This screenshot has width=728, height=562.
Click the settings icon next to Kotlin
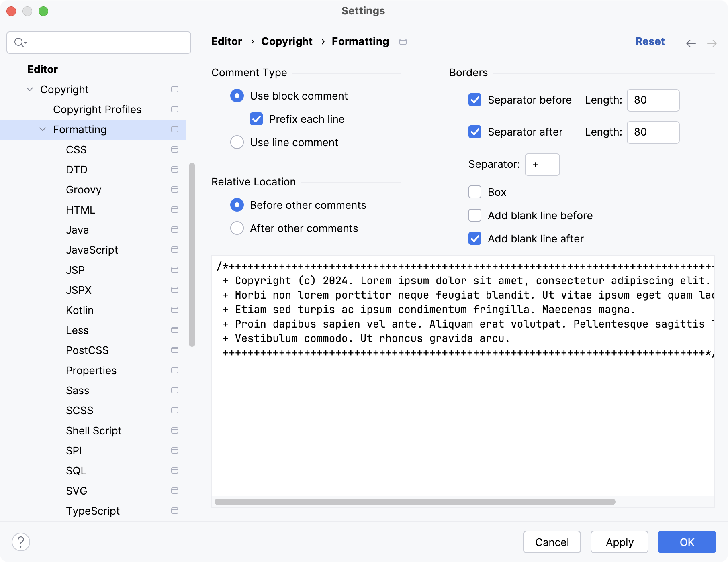175,310
